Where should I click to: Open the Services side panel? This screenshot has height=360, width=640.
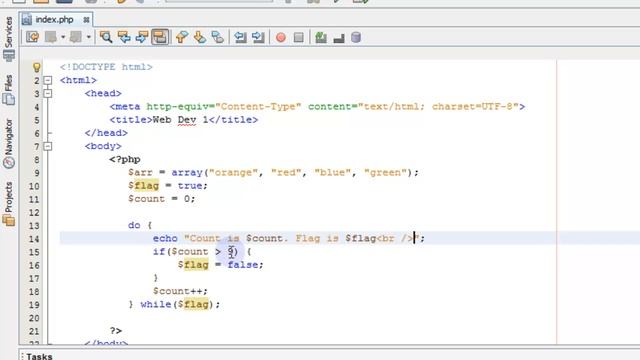(9, 39)
